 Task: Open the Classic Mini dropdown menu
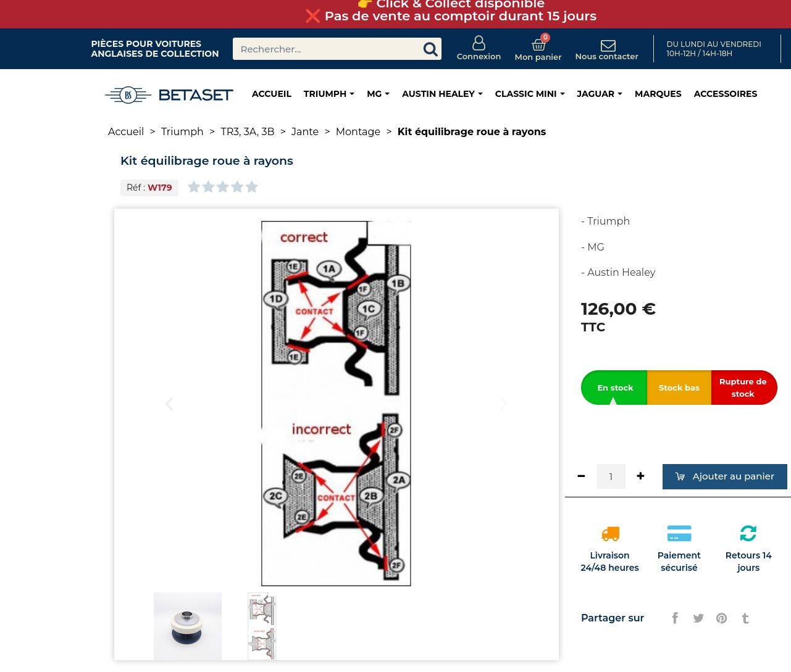point(529,94)
